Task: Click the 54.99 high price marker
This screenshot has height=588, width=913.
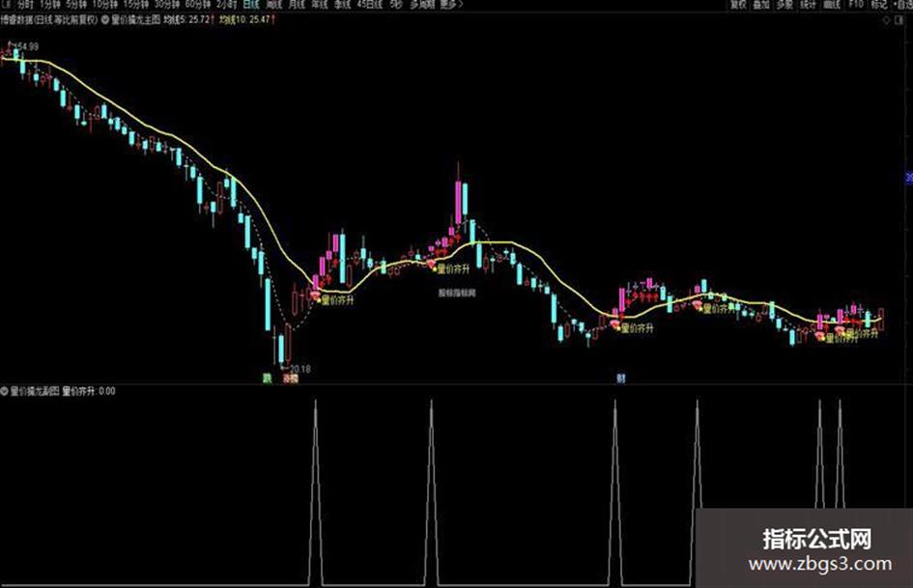Action: [26, 46]
